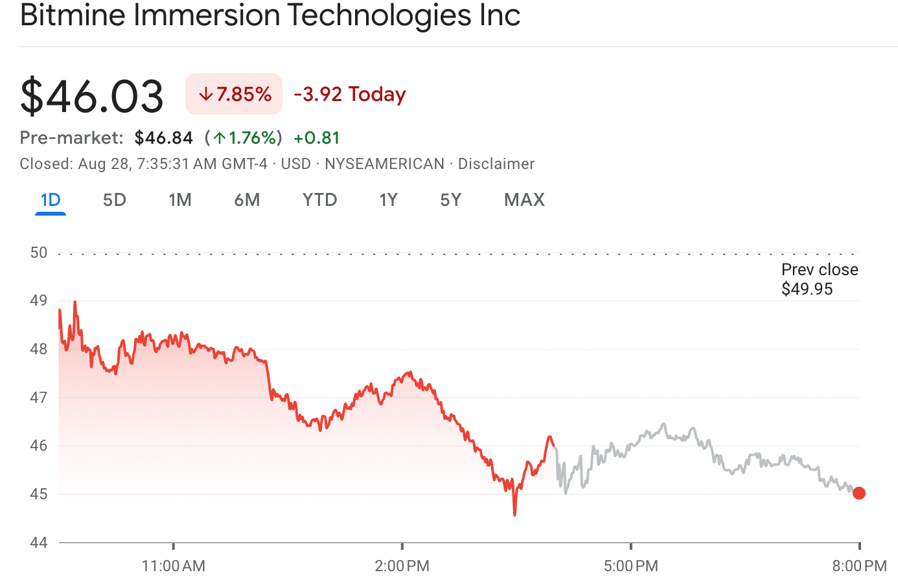The height and width of the screenshot is (588, 898).
Task: Click the 5:00 PM axis marker
Action: click(631, 565)
